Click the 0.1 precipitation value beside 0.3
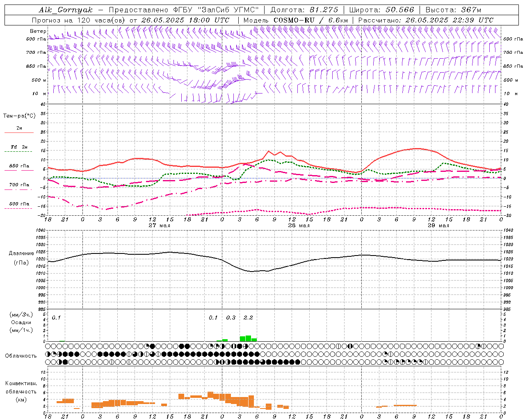 [x=213, y=317]
